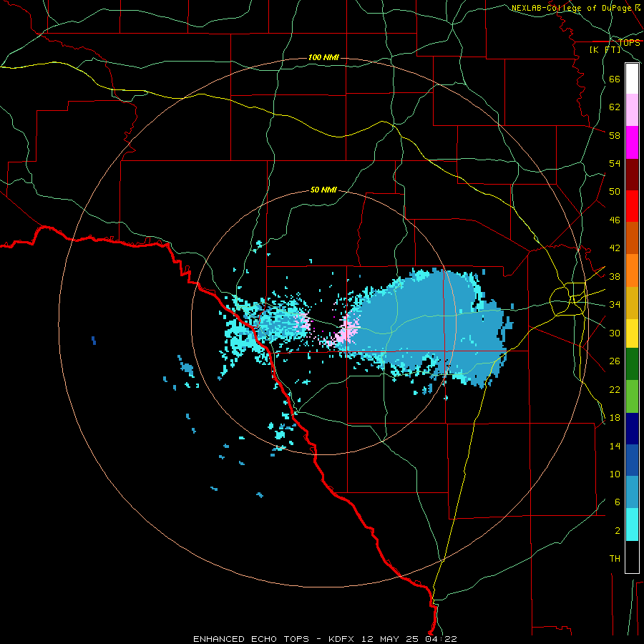
Task: Click the "18" legend value
Action: click(x=615, y=418)
